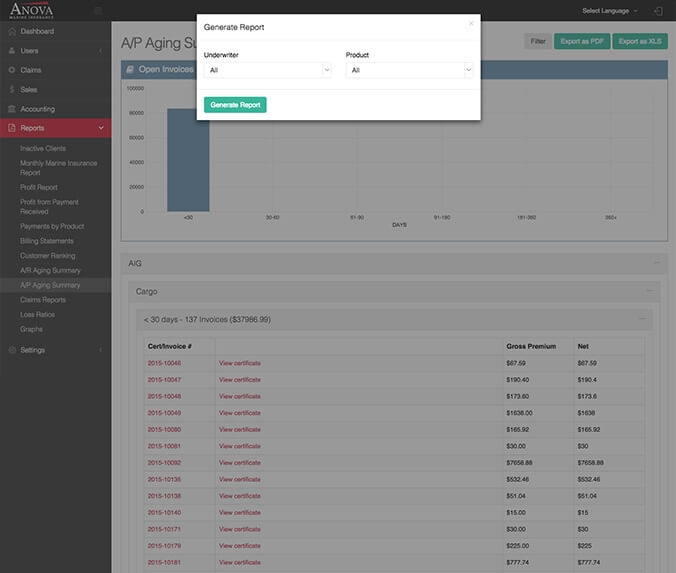Open the Select Language dropdown

609,10
